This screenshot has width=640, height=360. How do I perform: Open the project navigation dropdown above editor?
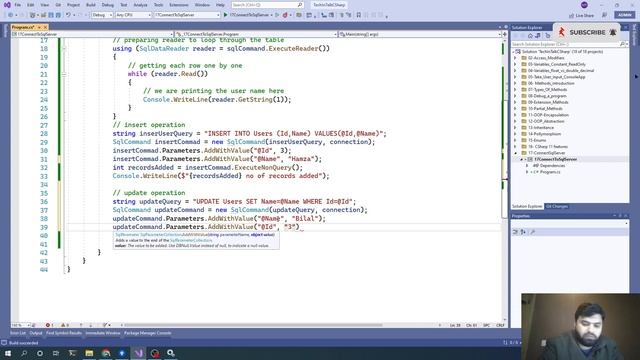click(92, 34)
